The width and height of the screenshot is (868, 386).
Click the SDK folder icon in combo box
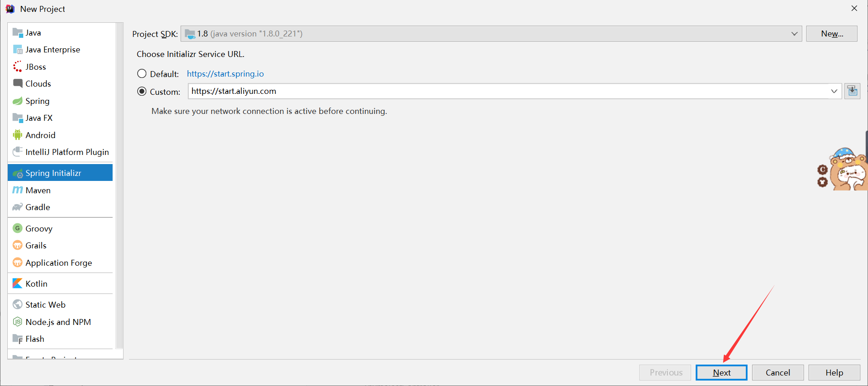pyautogui.click(x=190, y=34)
